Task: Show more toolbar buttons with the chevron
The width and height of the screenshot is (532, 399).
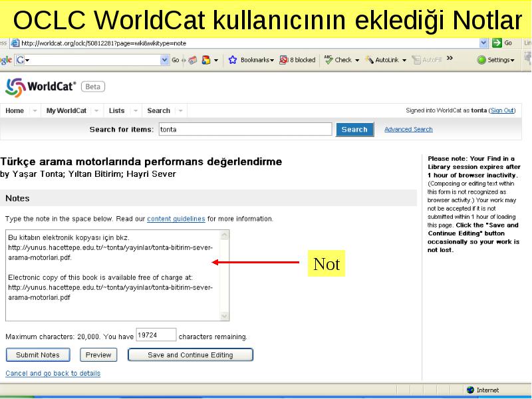Action: click(450, 59)
